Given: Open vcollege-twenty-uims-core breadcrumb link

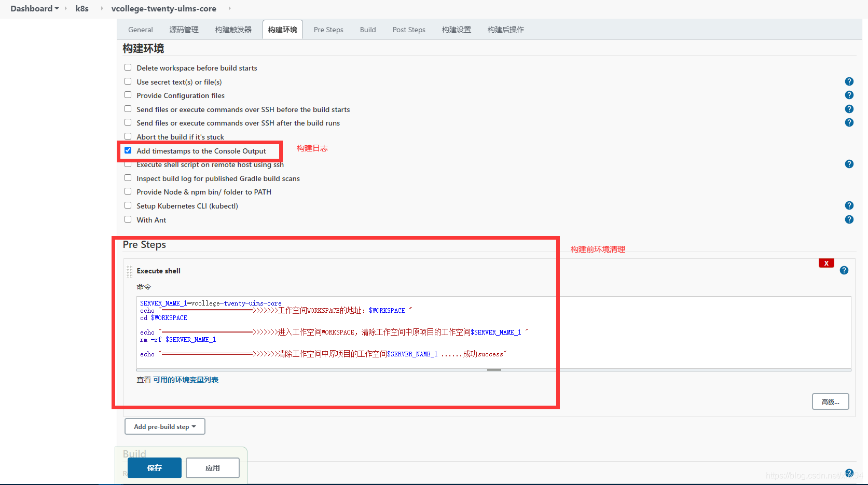Looking at the screenshot, I should click(x=164, y=8).
